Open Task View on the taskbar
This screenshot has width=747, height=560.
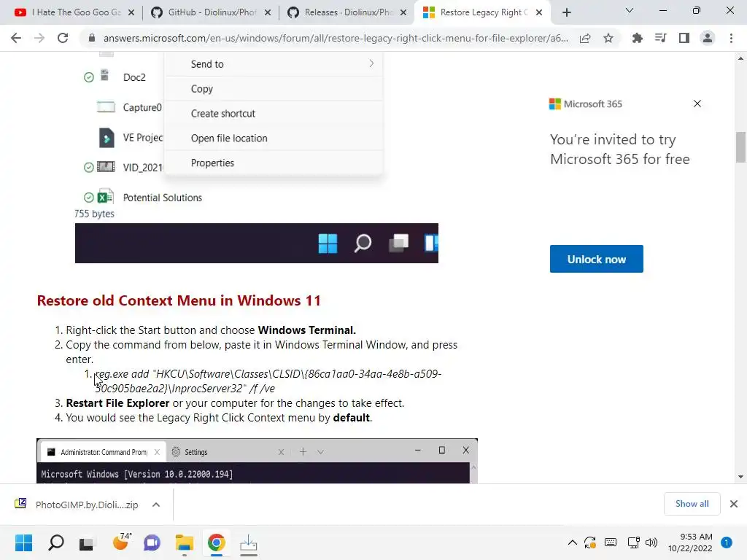coord(87,542)
